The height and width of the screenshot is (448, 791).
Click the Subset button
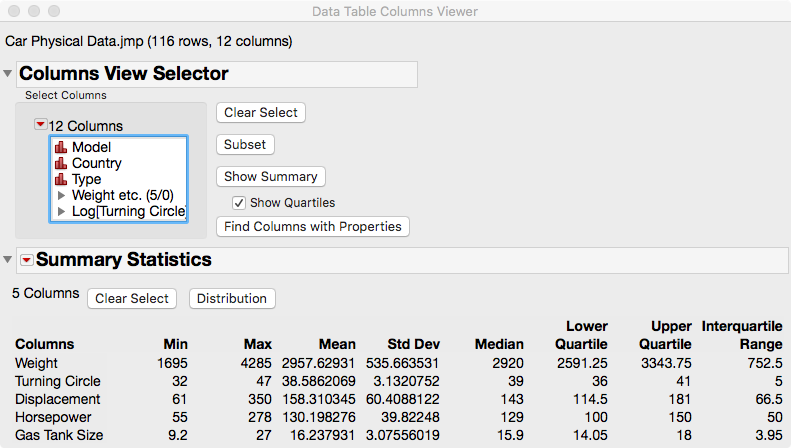(245, 144)
